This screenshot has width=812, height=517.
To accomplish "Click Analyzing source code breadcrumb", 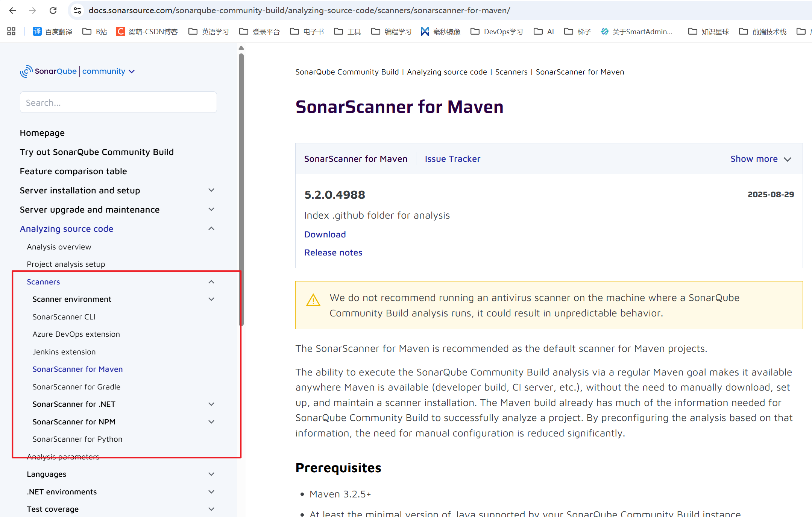I will 447,72.
